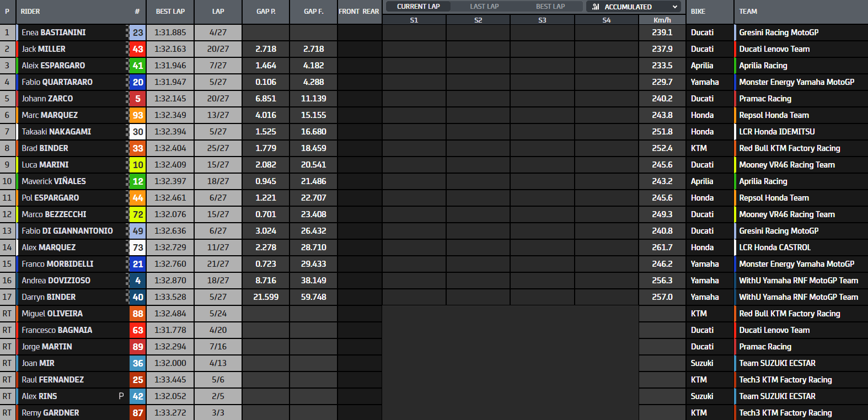Click the Gresini Racing MotoGP team in row 1

778,33
